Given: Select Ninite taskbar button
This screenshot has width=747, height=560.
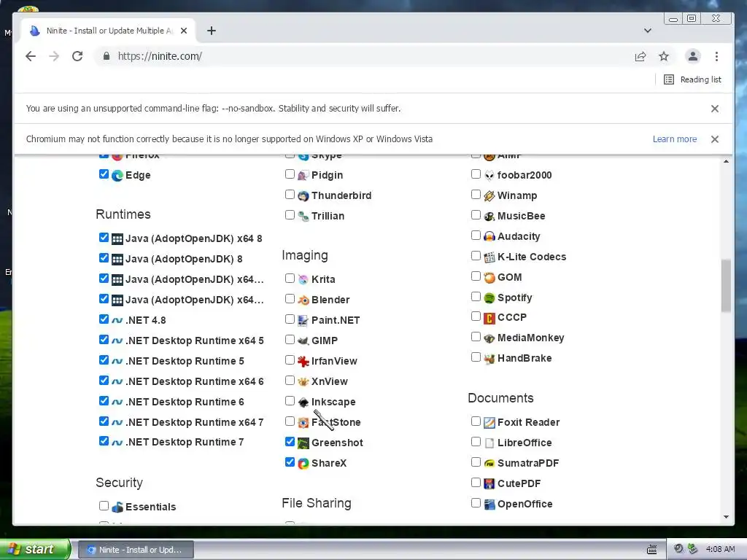Looking at the screenshot, I should click(135, 550).
